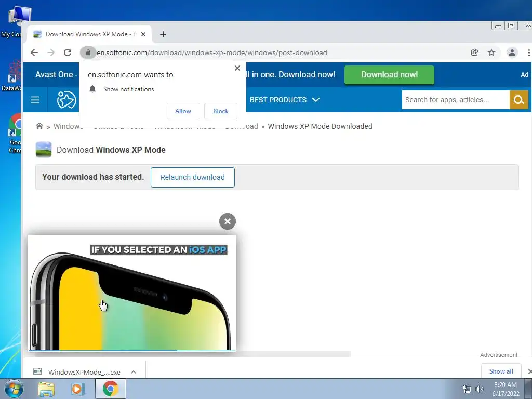Expand the BEST PRODUCTS dropdown
Image resolution: width=532 pixels, height=399 pixels.
pyautogui.click(x=285, y=100)
